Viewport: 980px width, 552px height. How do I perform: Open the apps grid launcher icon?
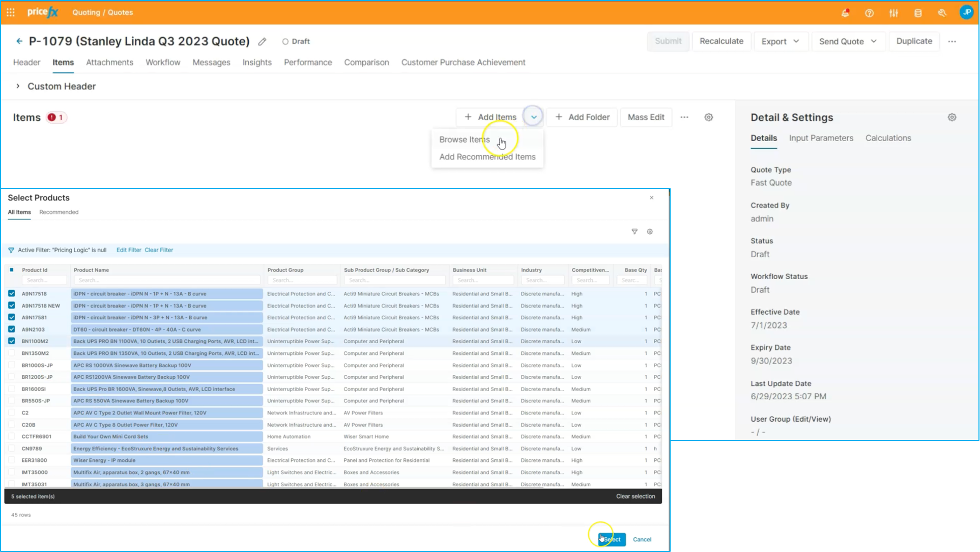pos(11,12)
